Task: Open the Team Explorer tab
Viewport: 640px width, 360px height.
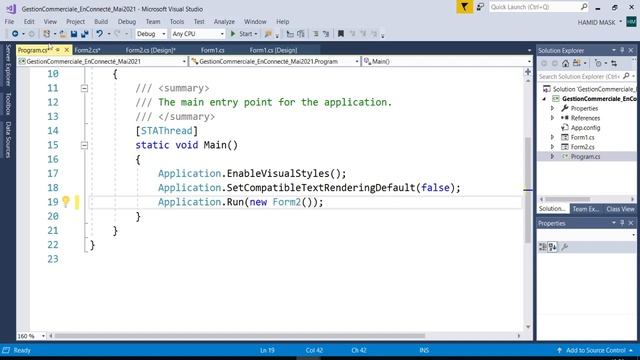Action: [586, 209]
